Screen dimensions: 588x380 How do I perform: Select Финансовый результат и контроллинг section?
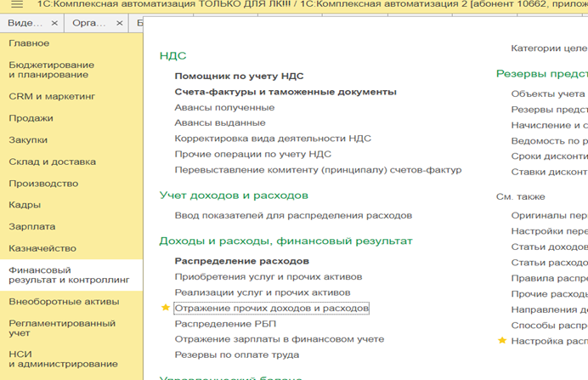(x=70, y=275)
